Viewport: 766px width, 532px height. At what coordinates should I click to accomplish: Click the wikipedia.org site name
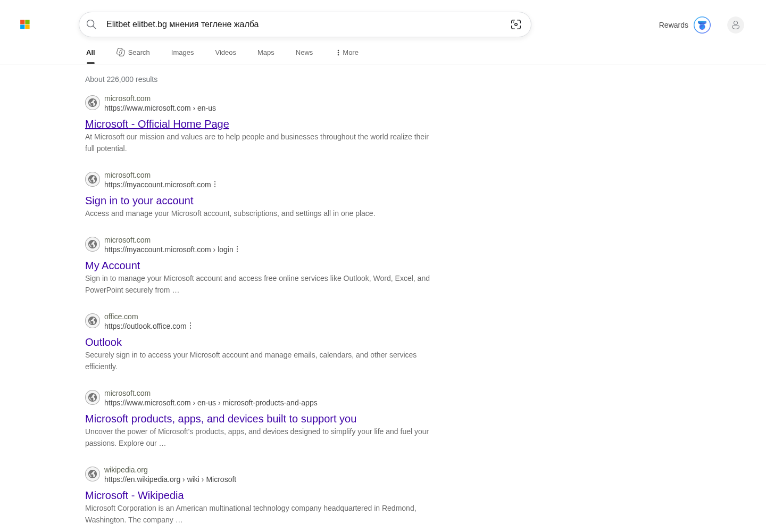pyautogui.click(x=126, y=470)
